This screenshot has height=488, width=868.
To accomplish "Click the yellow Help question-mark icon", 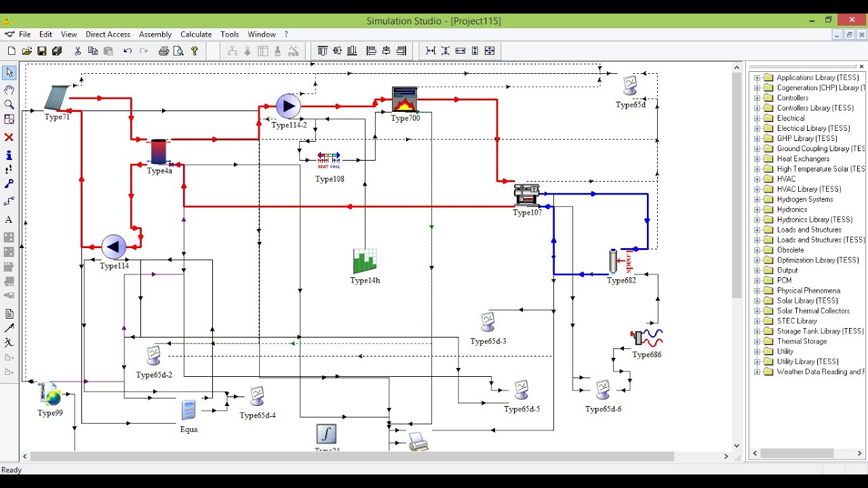I will coord(195,51).
